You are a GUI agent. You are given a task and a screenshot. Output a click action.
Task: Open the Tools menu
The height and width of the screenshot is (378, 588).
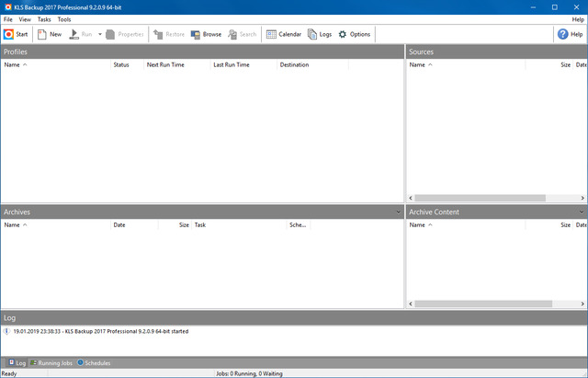(x=64, y=19)
